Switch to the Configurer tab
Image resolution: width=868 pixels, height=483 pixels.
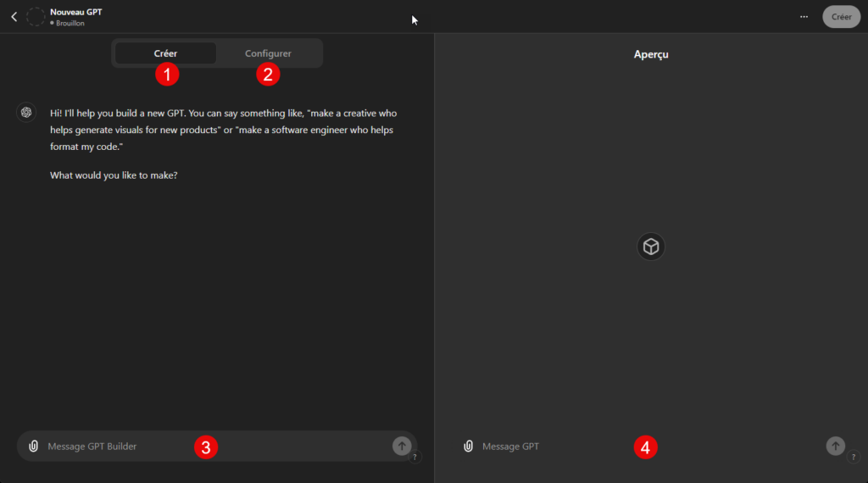(268, 53)
